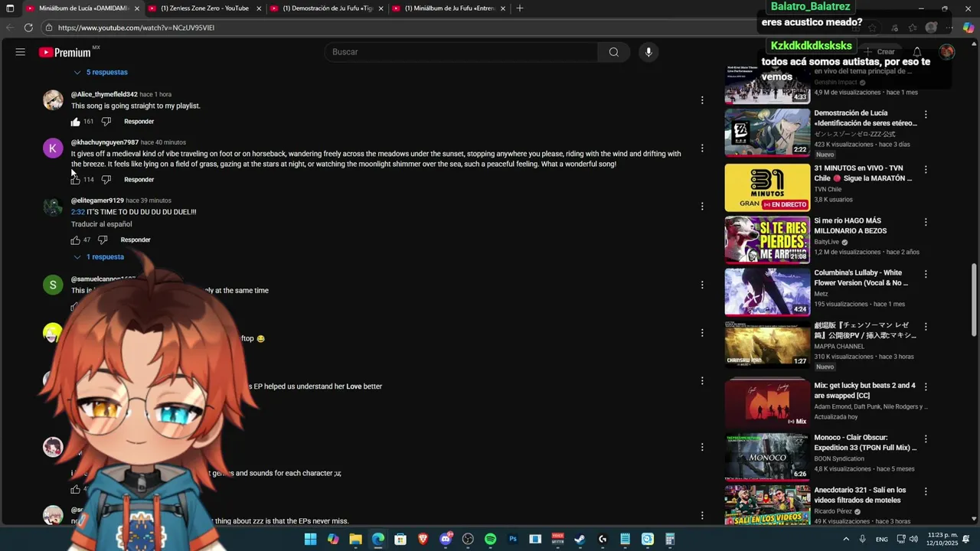
Task: Open options for samuelcannon comment
Action: tap(702, 285)
